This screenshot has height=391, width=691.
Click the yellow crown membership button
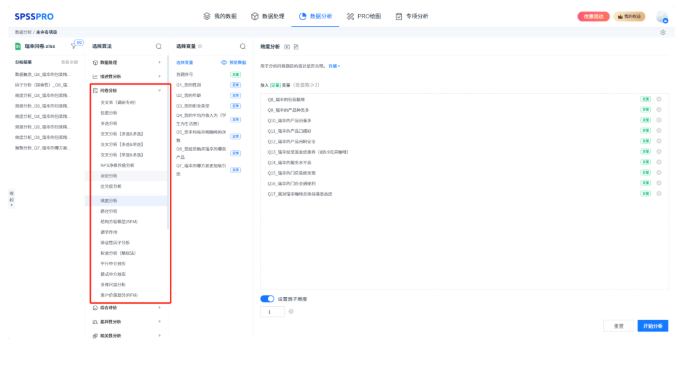[x=629, y=16]
